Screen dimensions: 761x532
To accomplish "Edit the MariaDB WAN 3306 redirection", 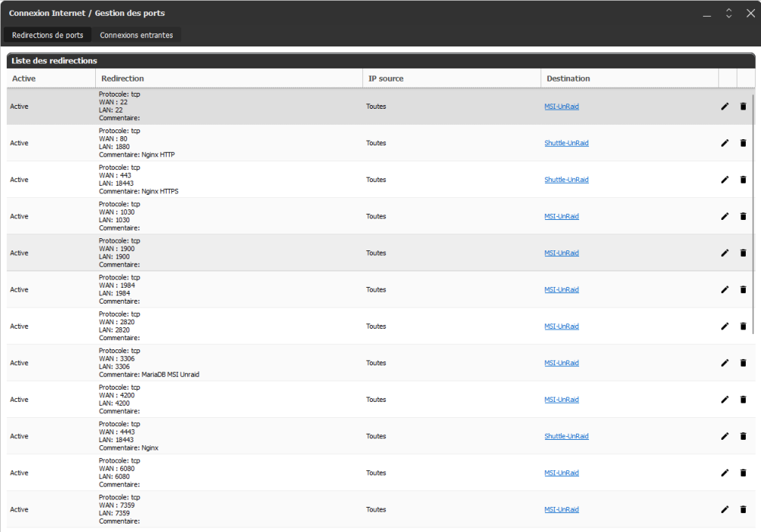I will point(724,362).
